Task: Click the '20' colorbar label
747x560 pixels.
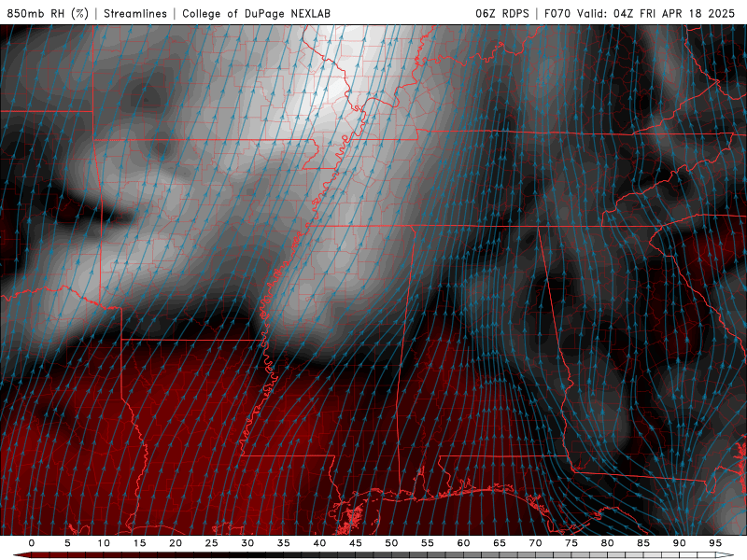Action: [x=176, y=543]
